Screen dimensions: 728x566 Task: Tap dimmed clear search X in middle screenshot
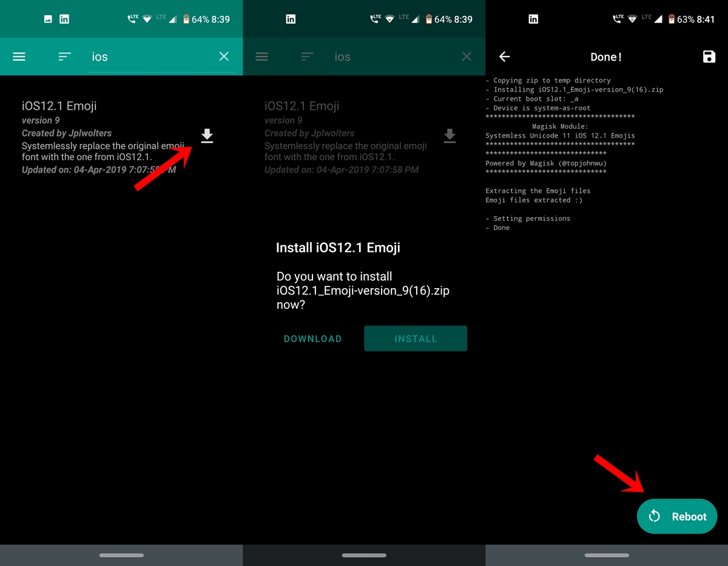click(x=467, y=56)
